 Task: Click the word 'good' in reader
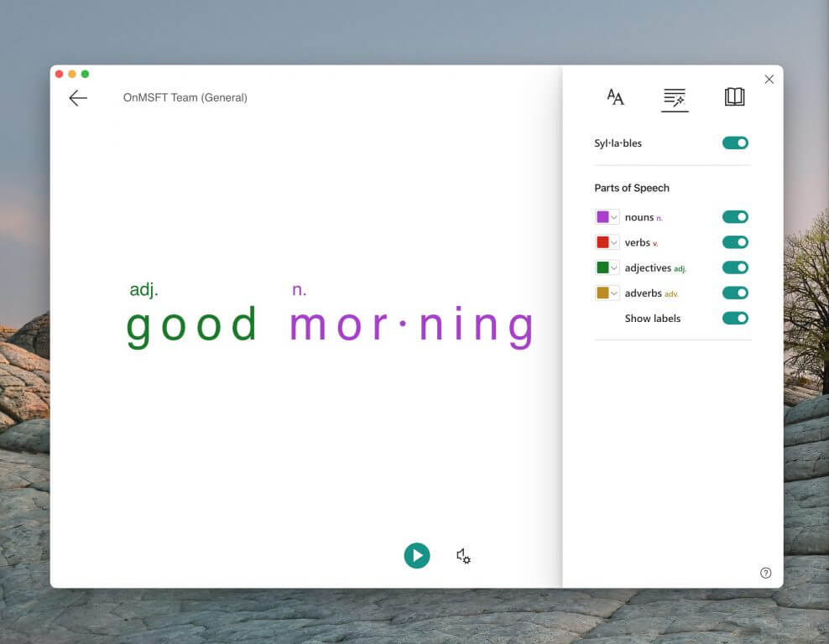192,326
